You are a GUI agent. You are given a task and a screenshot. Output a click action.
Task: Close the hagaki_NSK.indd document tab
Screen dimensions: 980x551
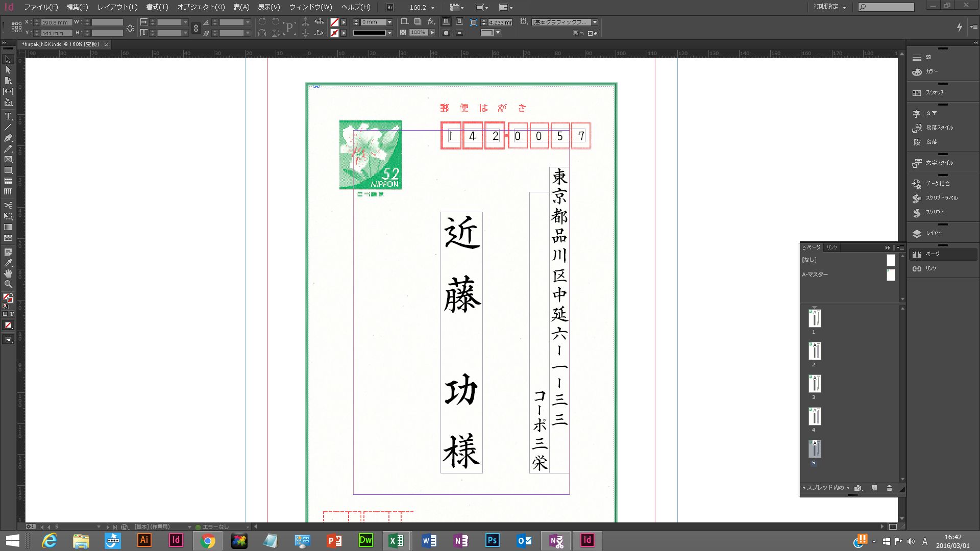[x=106, y=45]
